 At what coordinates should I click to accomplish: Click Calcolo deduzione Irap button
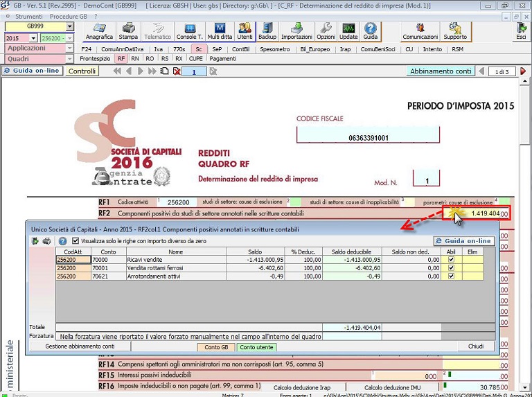tap(302, 387)
